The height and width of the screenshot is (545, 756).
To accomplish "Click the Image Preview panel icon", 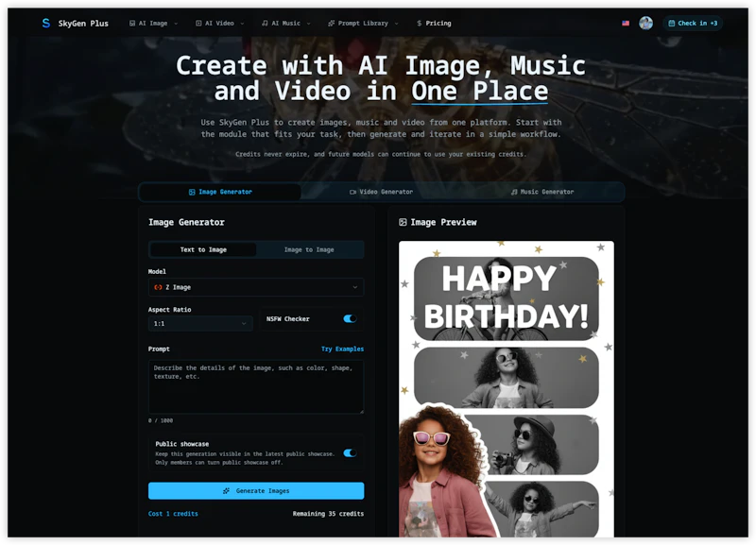I will click(x=402, y=222).
